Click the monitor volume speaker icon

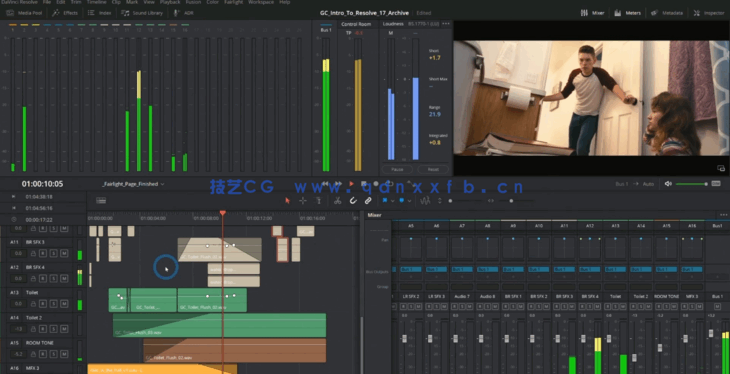click(668, 184)
